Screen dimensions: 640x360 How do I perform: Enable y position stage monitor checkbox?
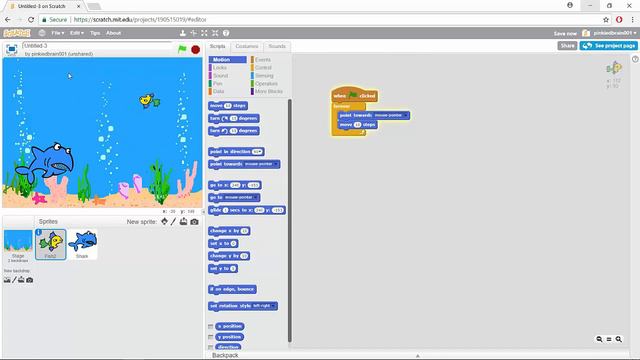click(x=211, y=337)
